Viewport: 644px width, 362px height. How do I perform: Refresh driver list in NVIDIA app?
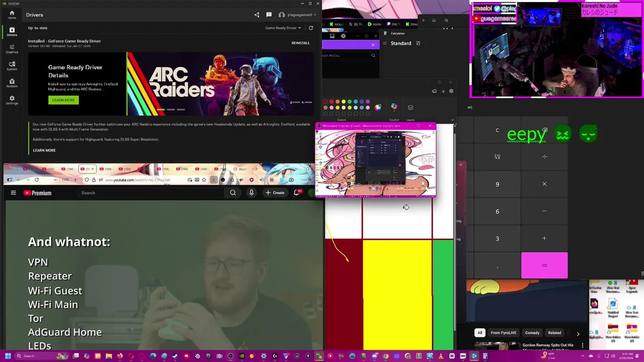[x=311, y=28]
